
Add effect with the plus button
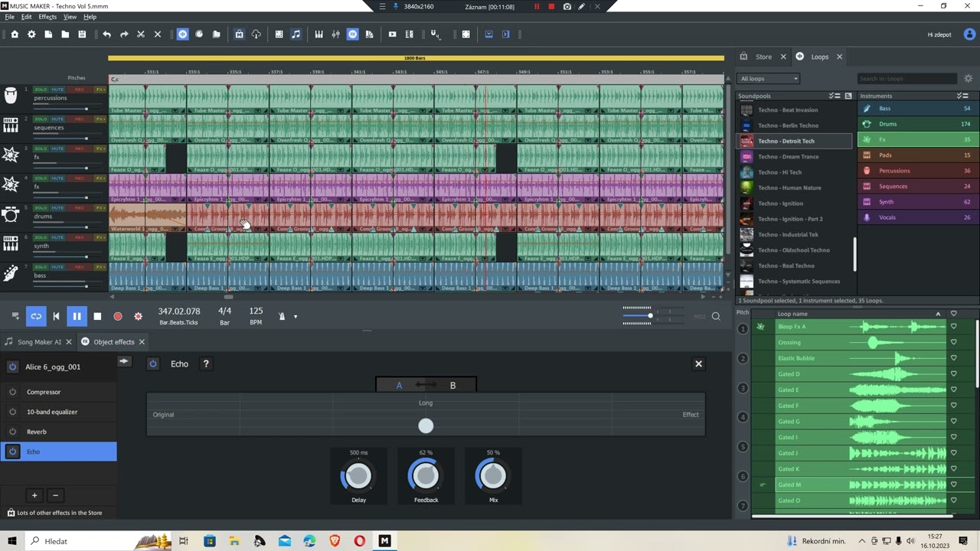[34, 495]
